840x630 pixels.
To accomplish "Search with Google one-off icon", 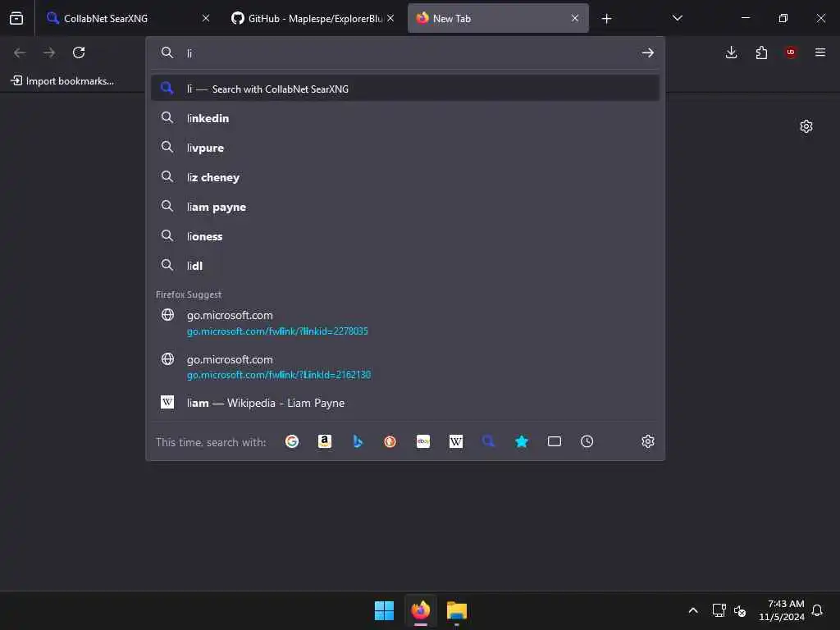I will pos(292,441).
